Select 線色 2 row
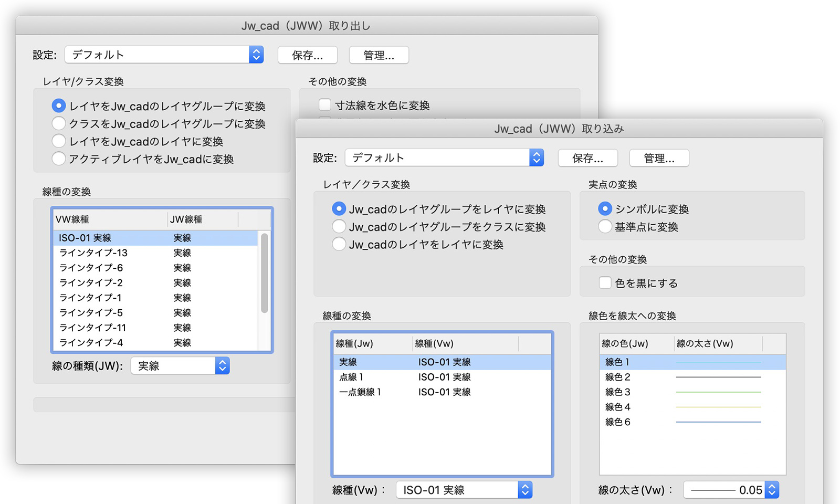This screenshot has height=504, width=840. (692, 377)
